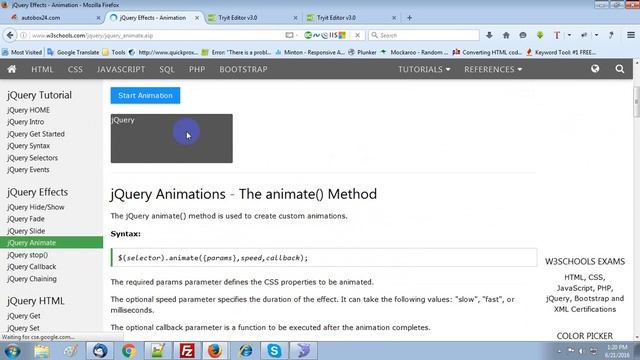Open the JAVASCRIPT menu item

(121, 69)
